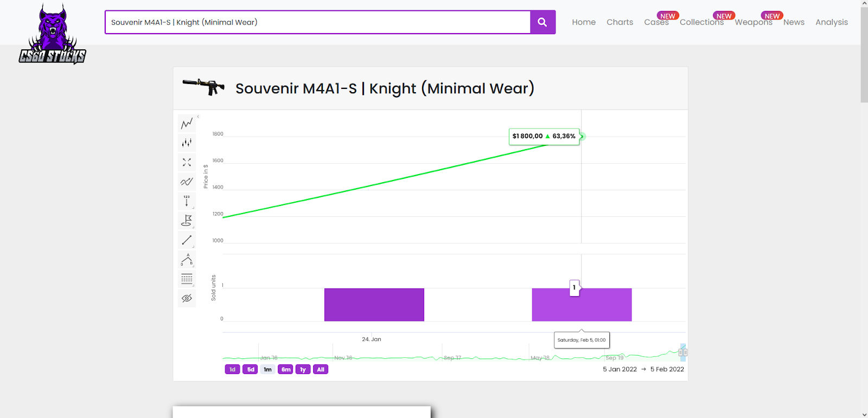
Task: Set chart range to 6m
Action: [x=285, y=369]
